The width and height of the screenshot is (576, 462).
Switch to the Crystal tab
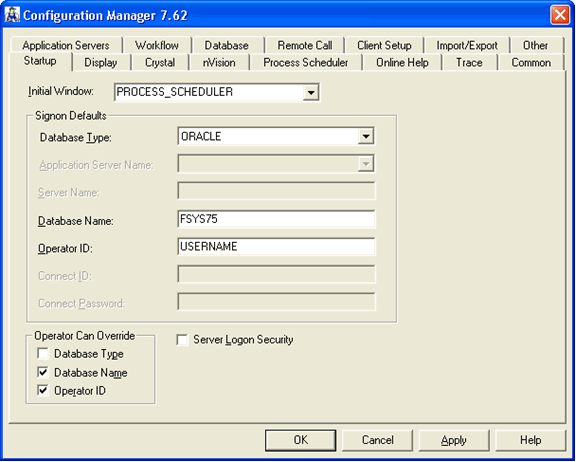(x=160, y=62)
